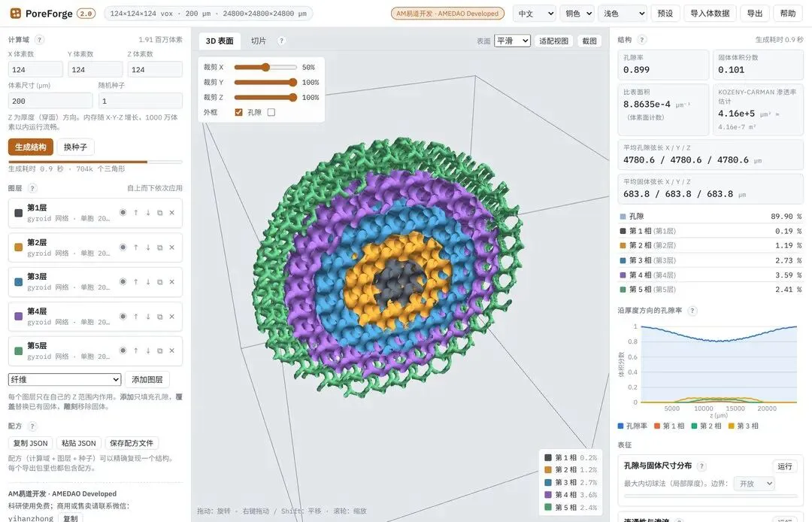The width and height of the screenshot is (812, 522).
Task: Click the 生成结构 button
Action: tap(31, 147)
